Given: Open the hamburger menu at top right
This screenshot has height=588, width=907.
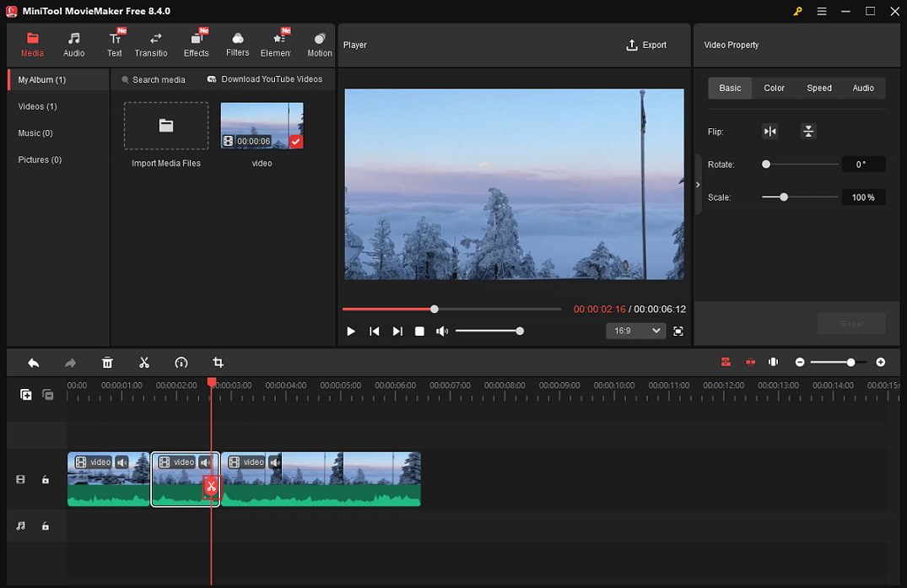Looking at the screenshot, I should click(821, 12).
